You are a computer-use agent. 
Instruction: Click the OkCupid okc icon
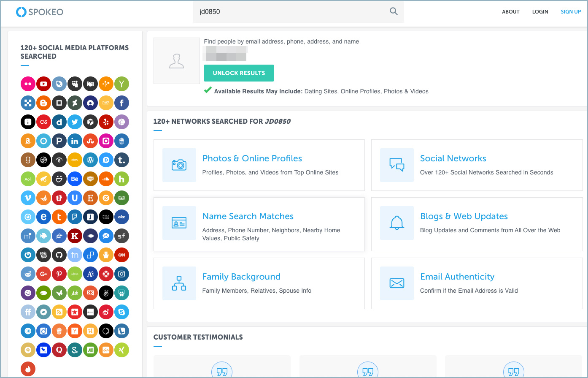point(121,217)
